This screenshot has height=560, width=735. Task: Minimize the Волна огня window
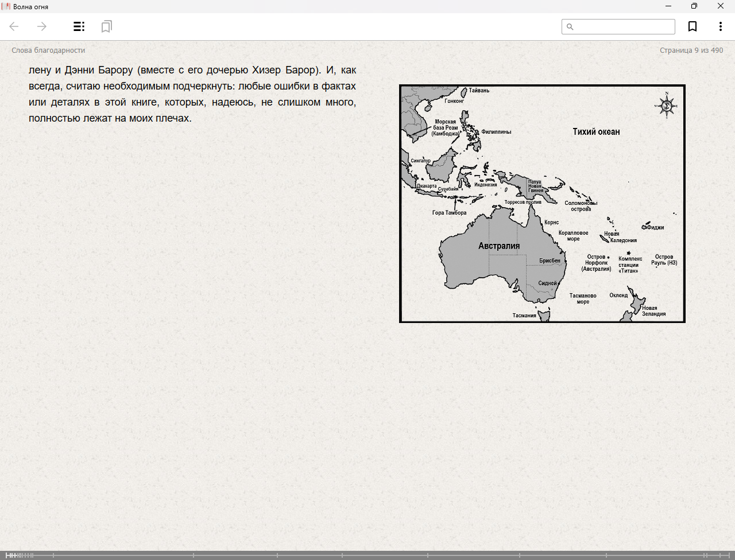click(668, 6)
